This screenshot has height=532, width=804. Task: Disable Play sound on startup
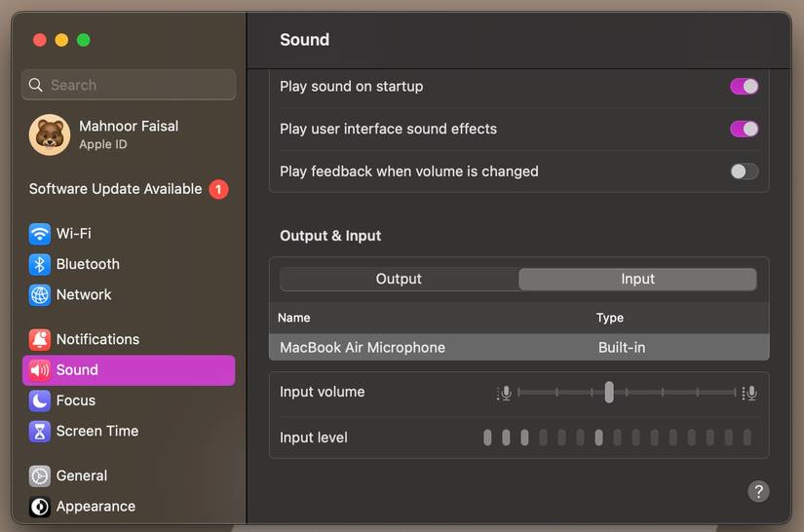pyautogui.click(x=744, y=87)
